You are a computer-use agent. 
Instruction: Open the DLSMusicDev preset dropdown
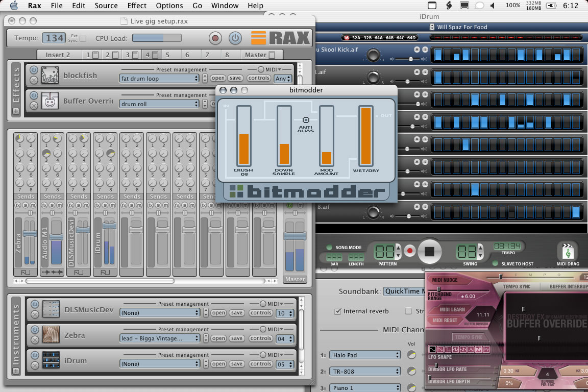159,313
